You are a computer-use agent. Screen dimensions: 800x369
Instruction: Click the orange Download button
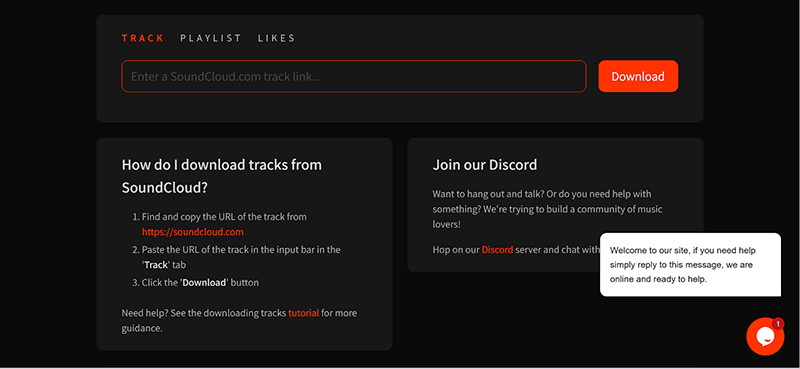[638, 77]
